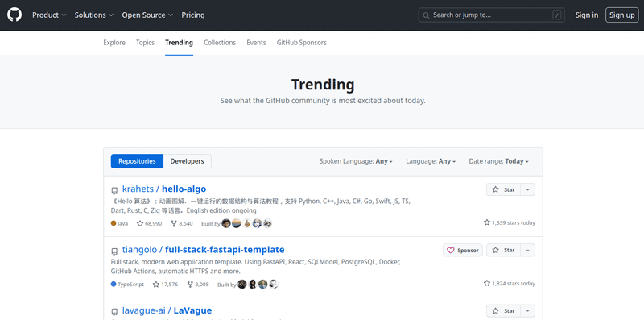Go to the Collections tab

[x=220, y=43]
